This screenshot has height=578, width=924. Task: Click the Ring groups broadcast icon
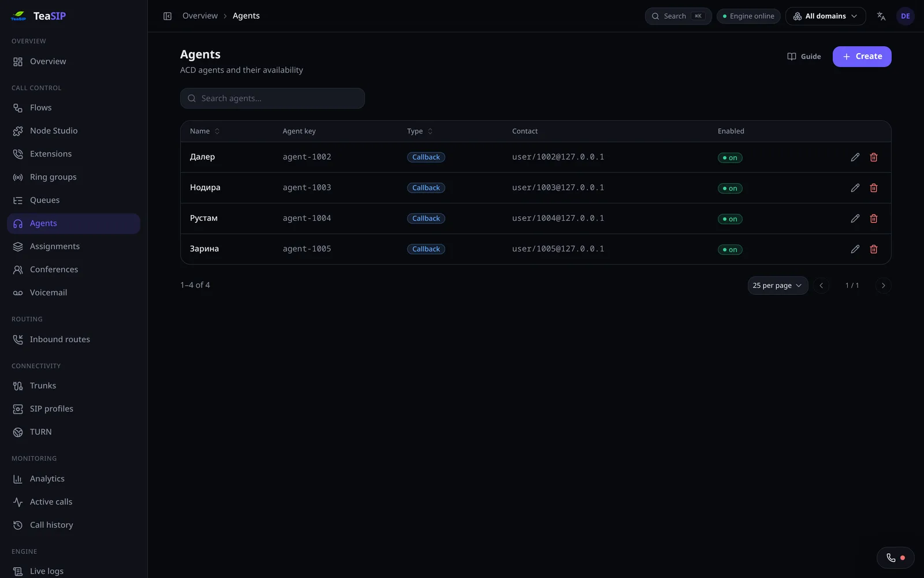18,177
